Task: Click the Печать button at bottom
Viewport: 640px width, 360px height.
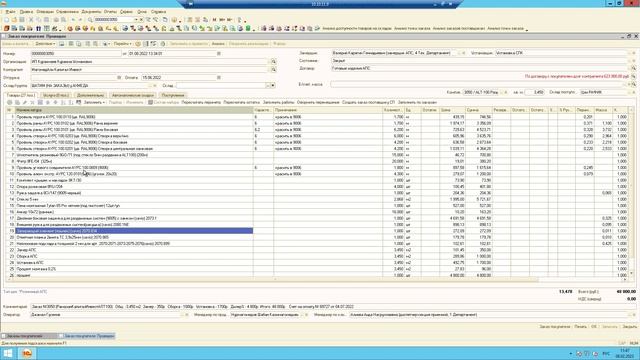Action: pos(580,327)
